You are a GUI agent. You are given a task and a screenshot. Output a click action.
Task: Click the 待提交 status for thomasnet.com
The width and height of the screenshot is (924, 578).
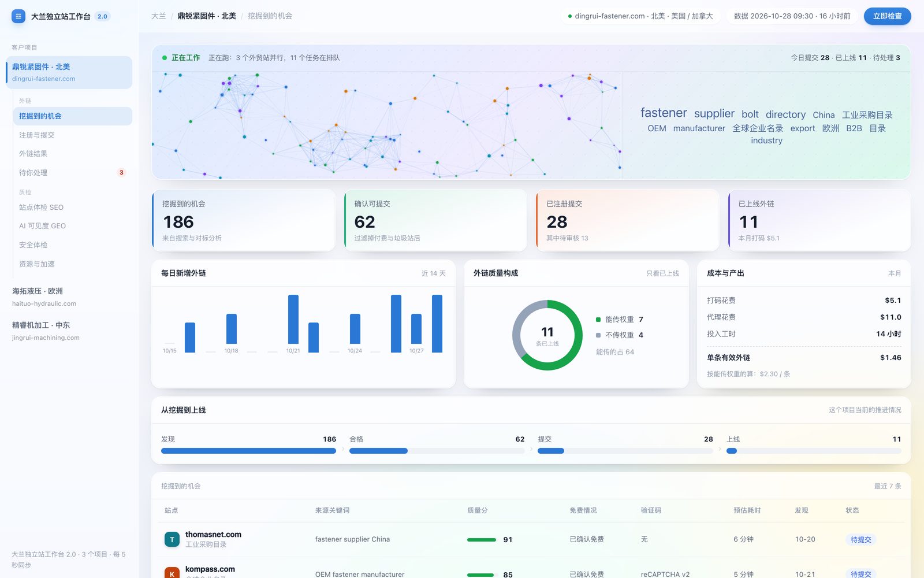point(860,539)
